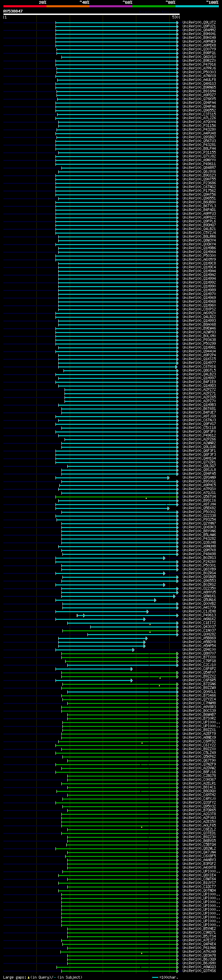Select the UniRef100_A9NUH8 label
This screenshot has height=980, width=222.
click(199, 546)
